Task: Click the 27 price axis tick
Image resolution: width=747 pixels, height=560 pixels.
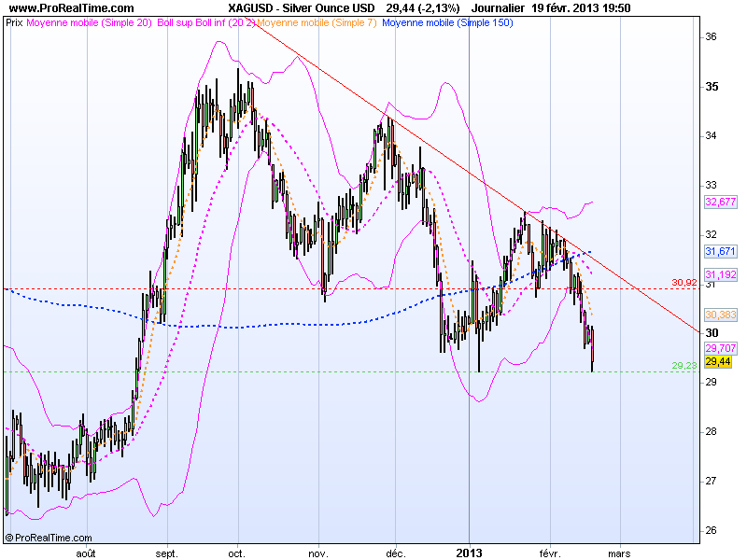Action: 711,481
